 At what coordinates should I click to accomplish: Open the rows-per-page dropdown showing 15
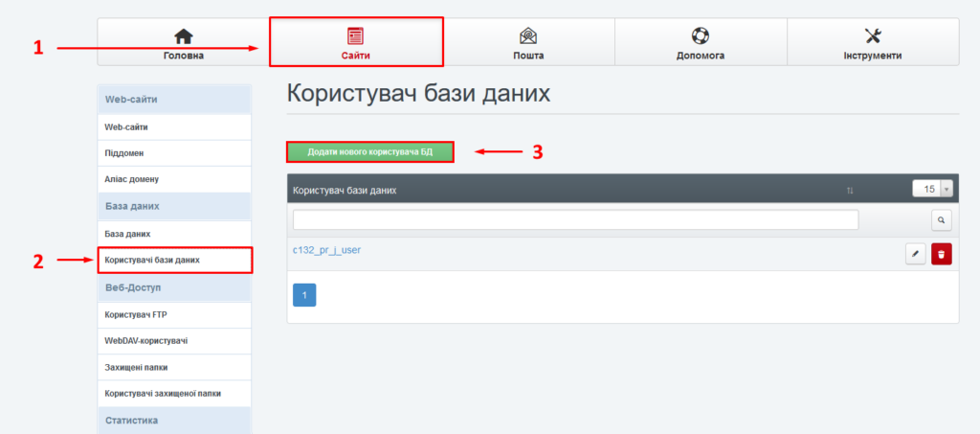click(932, 189)
